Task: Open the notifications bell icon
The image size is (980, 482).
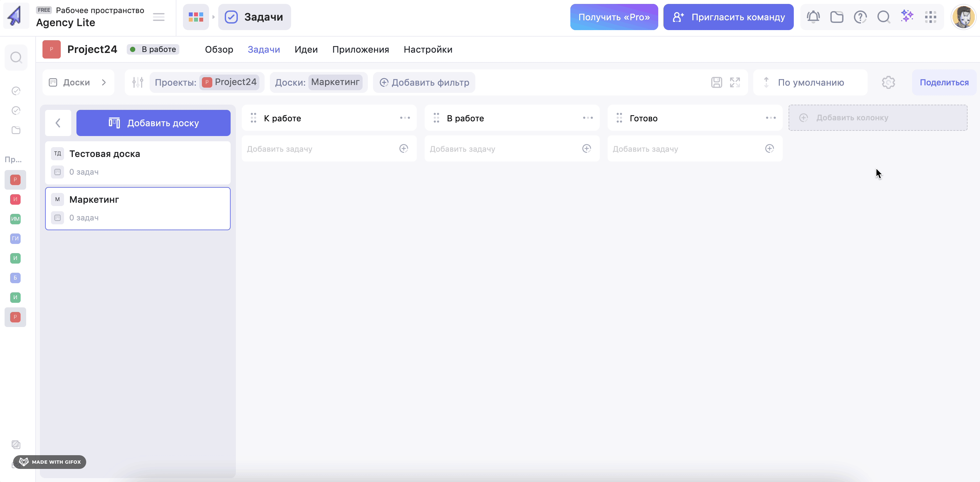Action: 813,17
